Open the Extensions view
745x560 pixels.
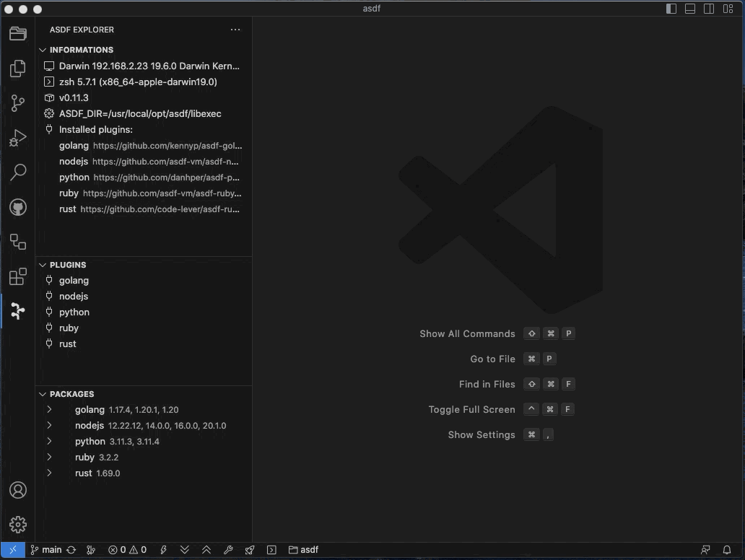(18, 276)
